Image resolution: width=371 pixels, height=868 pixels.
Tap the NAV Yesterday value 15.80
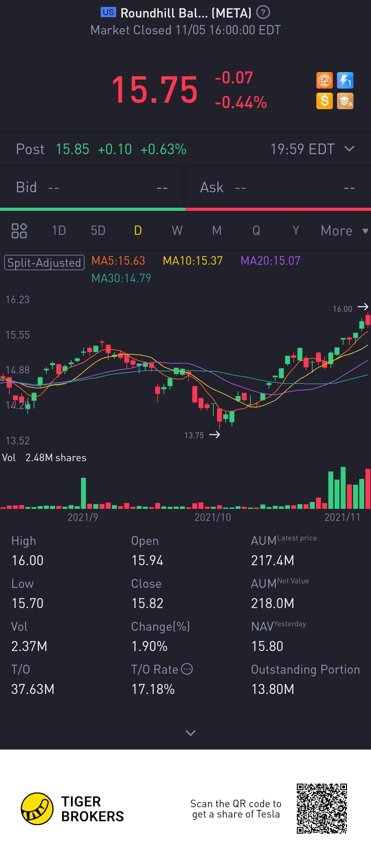[267, 646]
